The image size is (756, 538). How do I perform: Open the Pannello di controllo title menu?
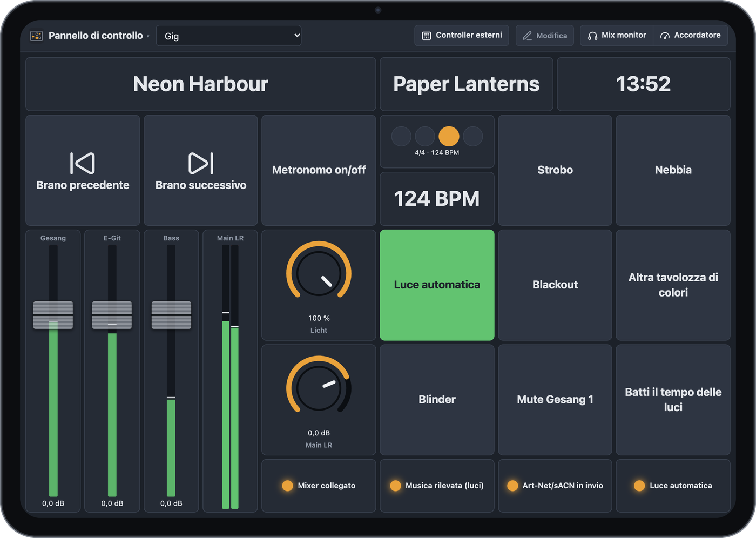click(99, 36)
